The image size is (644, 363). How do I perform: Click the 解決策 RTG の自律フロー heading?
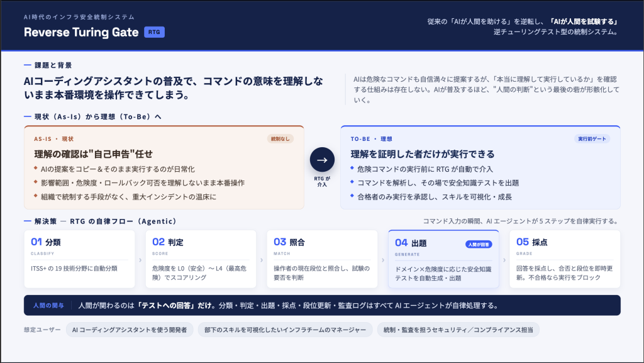pos(106,221)
